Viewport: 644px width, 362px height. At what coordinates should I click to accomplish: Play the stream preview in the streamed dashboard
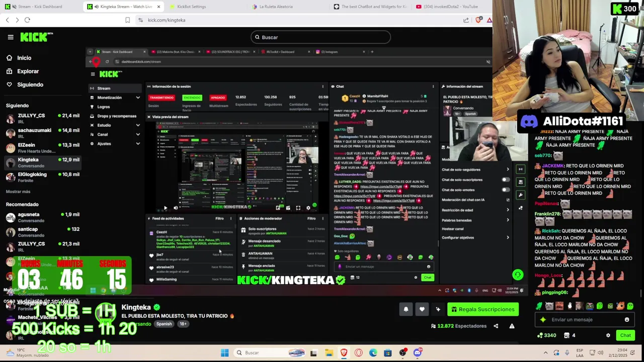point(166,208)
